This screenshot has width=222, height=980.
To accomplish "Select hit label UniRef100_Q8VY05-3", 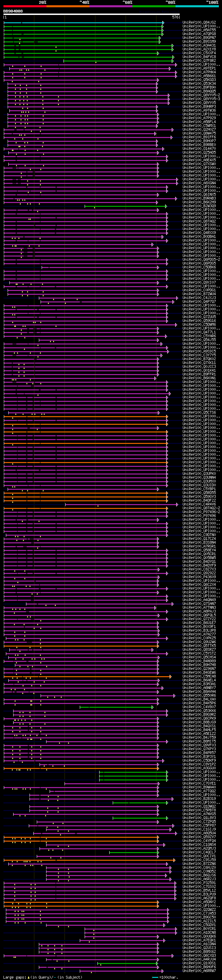I will tap(201, 99).
